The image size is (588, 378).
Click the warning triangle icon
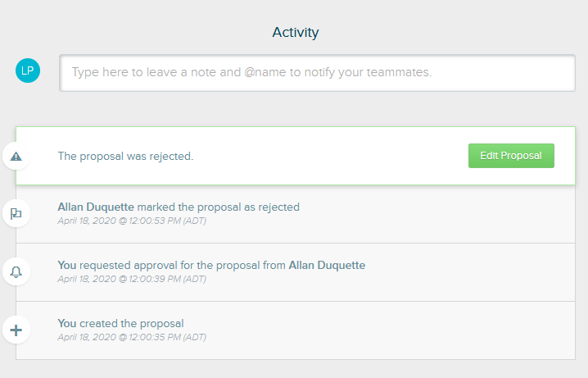click(16, 156)
